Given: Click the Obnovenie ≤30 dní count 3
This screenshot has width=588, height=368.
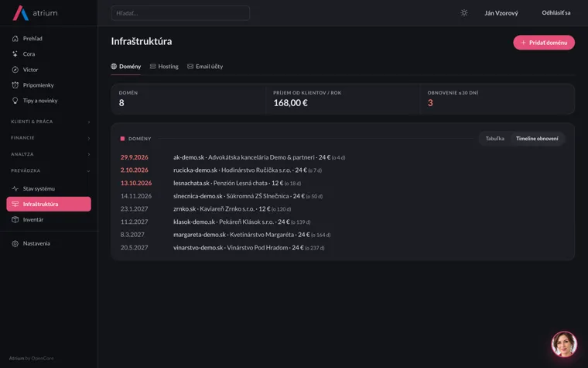Looking at the screenshot, I should (x=430, y=103).
